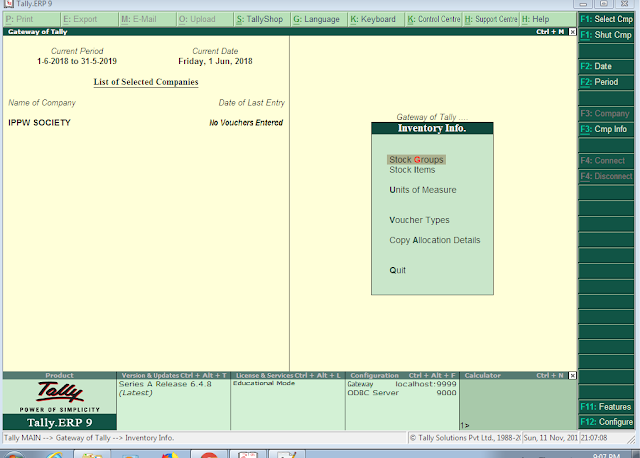640x458 pixels.
Task: Click the Inventory Info. menu title
Action: point(432,128)
